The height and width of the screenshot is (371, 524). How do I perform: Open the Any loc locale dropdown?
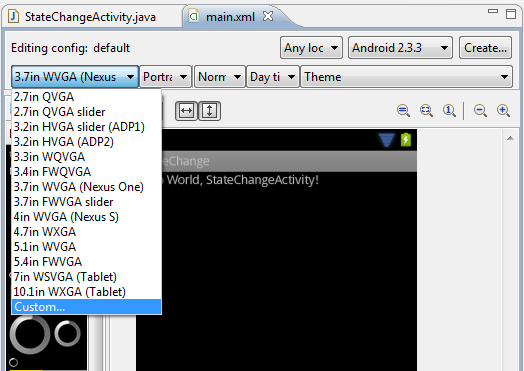click(311, 48)
